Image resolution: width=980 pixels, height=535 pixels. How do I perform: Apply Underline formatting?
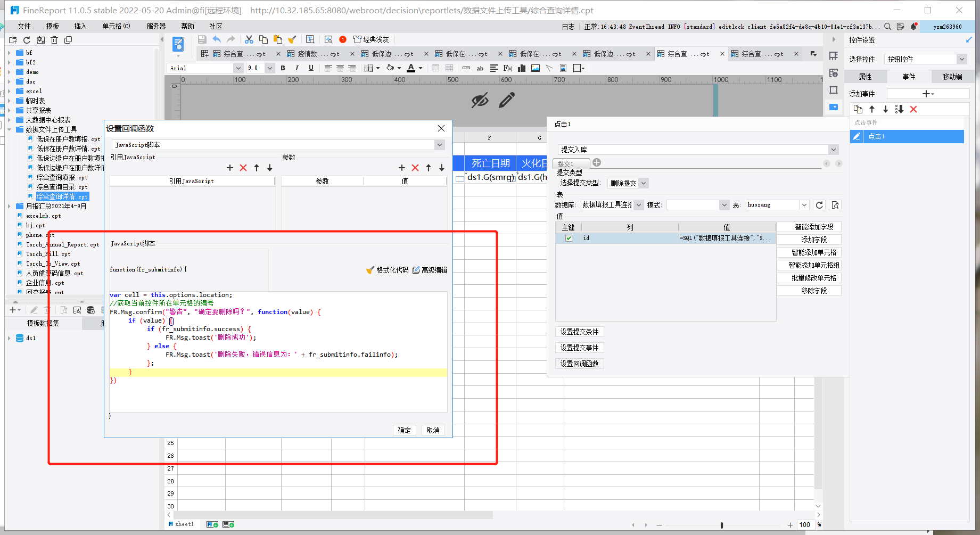click(x=311, y=68)
